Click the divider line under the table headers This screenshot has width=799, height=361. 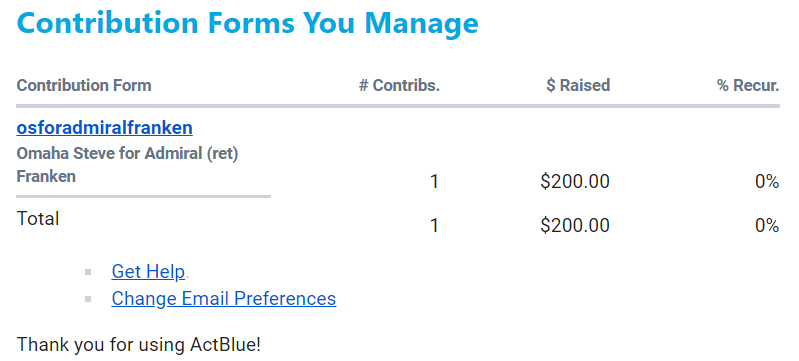(x=398, y=106)
